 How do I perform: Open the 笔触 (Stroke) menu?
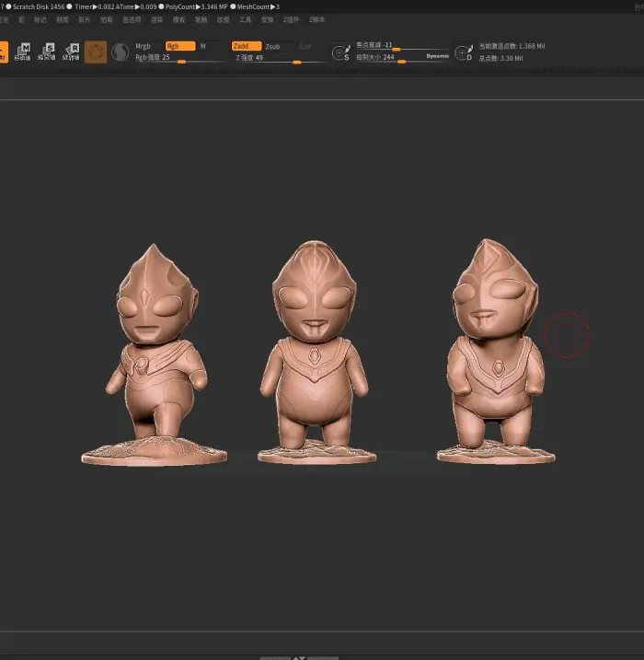[x=201, y=19]
